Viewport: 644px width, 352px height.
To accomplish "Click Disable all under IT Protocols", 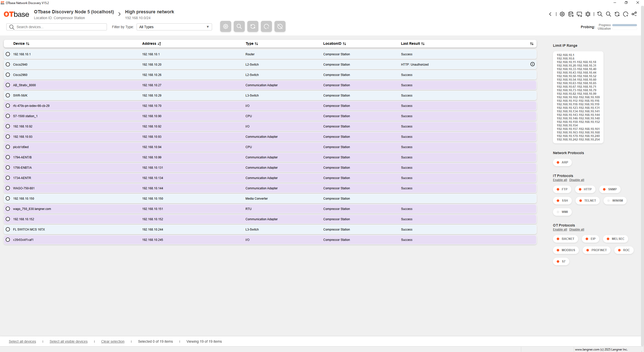I will coord(577,180).
